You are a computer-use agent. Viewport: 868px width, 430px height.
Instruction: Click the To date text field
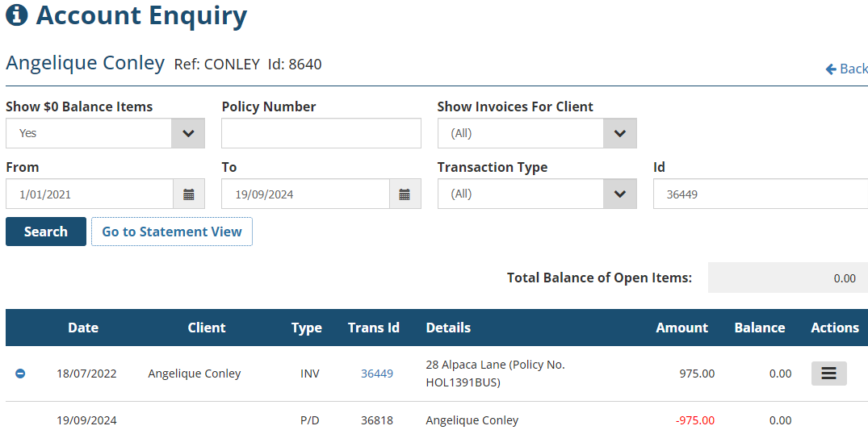(x=305, y=194)
